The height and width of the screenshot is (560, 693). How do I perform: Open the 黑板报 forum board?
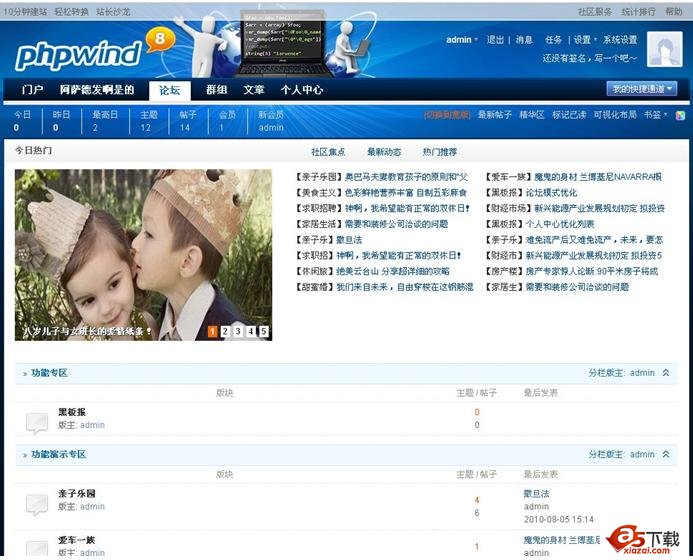72,412
